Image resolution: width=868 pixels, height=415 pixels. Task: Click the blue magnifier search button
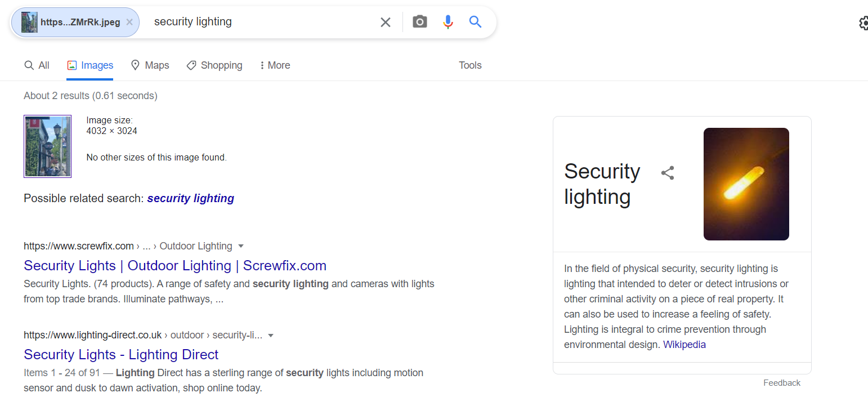(476, 23)
